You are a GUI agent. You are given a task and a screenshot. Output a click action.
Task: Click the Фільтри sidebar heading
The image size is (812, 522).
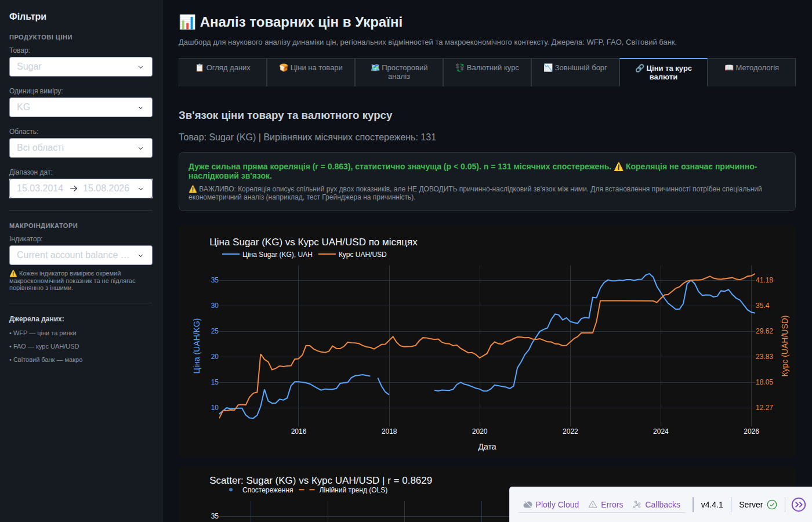pyautogui.click(x=28, y=17)
